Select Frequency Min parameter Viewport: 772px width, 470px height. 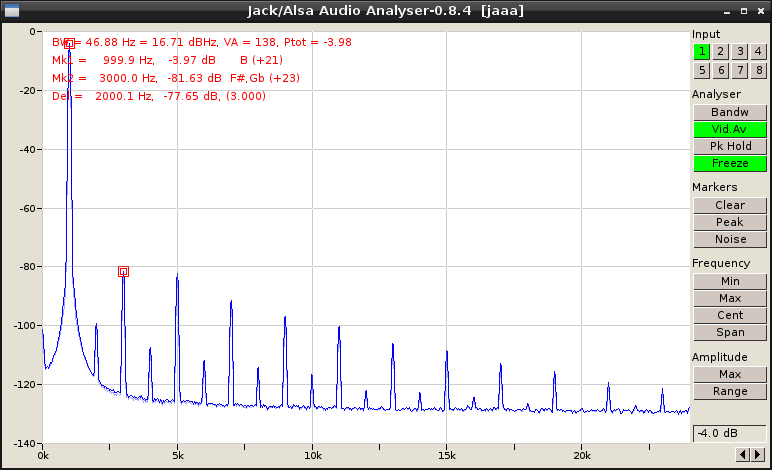point(730,281)
